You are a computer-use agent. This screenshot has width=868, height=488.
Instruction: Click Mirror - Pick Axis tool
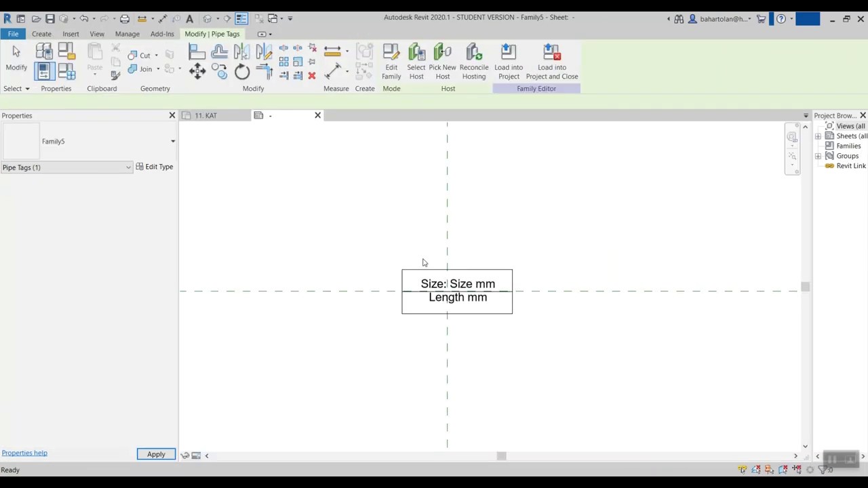(241, 51)
